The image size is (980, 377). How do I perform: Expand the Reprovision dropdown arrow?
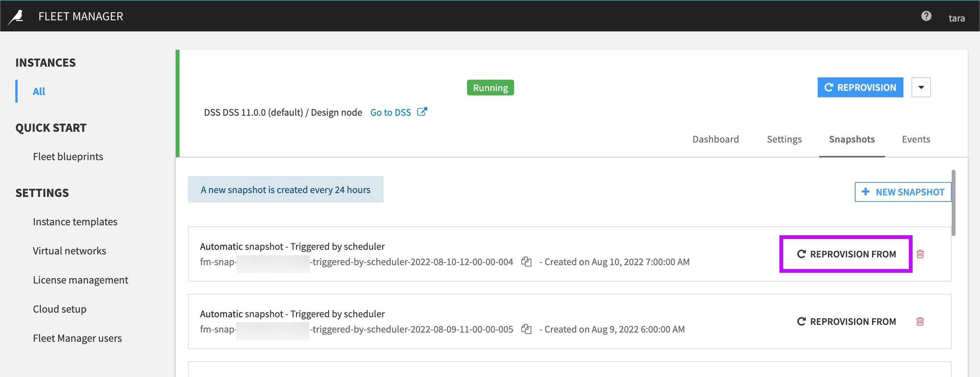click(921, 87)
